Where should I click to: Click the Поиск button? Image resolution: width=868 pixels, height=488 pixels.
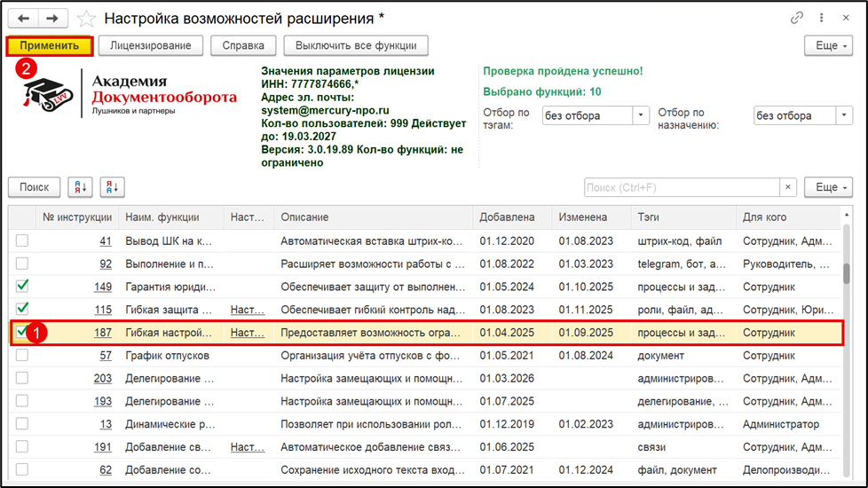coord(35,187)
